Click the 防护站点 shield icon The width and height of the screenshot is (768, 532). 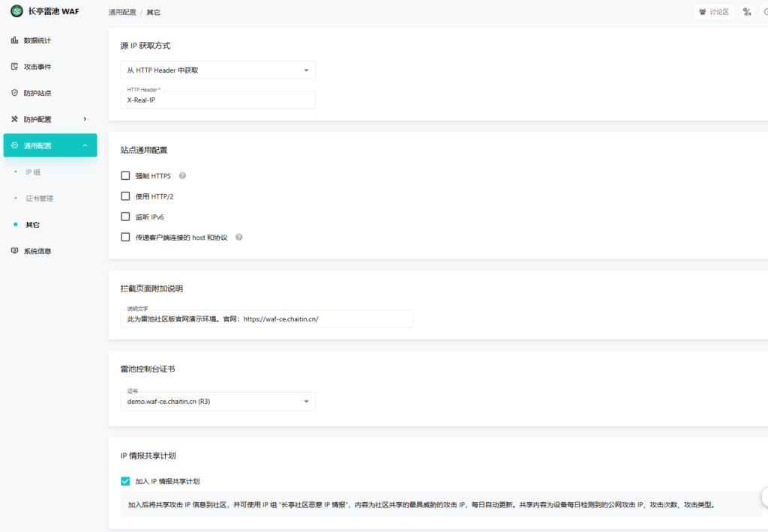click(x=15, y=93)
